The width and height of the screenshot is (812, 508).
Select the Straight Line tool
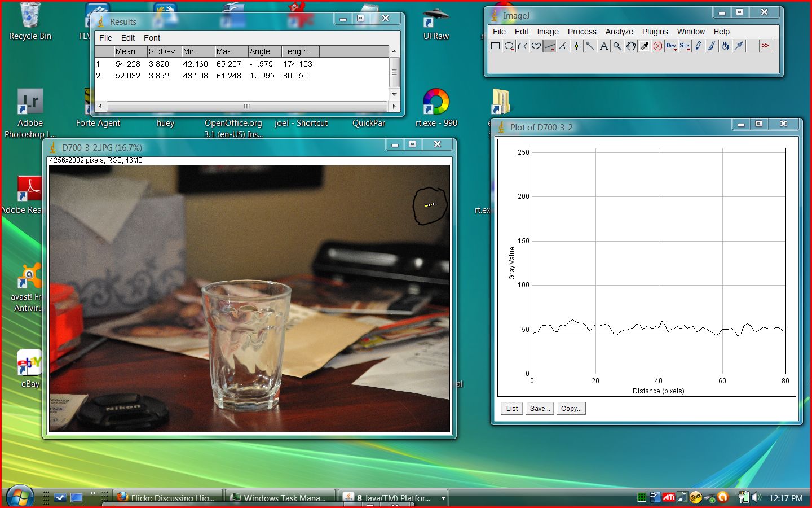tap(550, 46)
